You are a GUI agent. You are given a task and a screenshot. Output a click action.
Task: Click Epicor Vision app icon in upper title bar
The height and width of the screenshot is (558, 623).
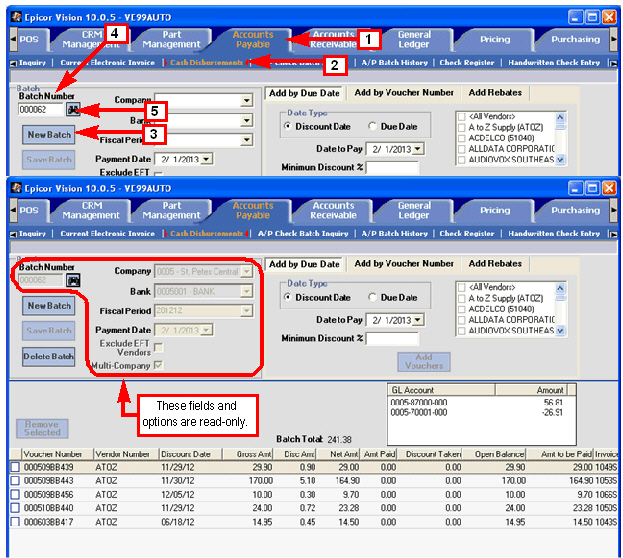pyautogui.click(x=16, y=17)
